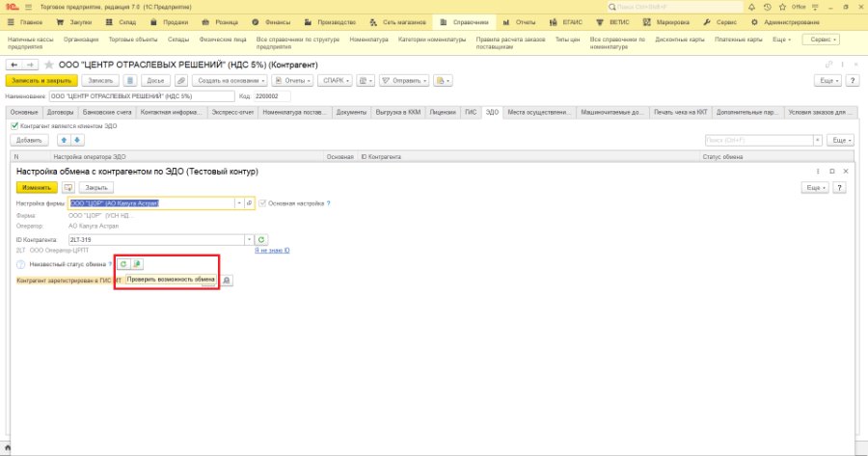Open the Администрирование section

point(785,23)
